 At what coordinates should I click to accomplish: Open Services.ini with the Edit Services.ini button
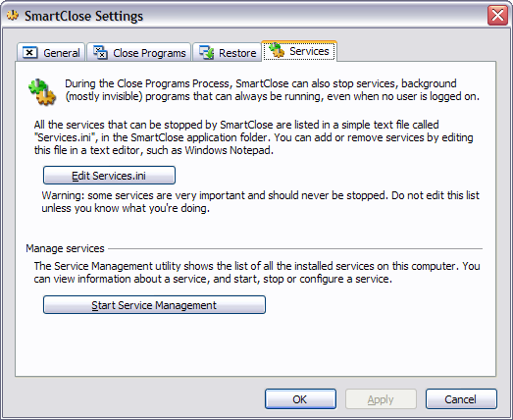click(x=109, y=176)
